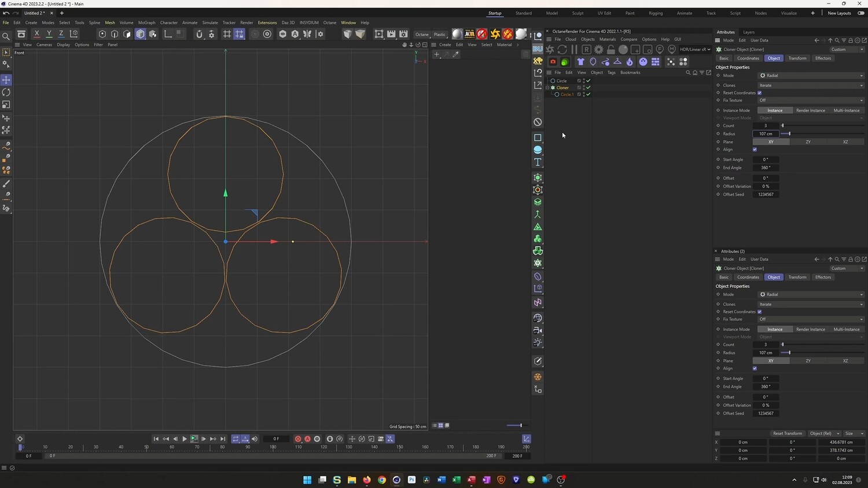
Task: Open Effectors tab in upper Attributes panel
Action: (x=823, y=58)
